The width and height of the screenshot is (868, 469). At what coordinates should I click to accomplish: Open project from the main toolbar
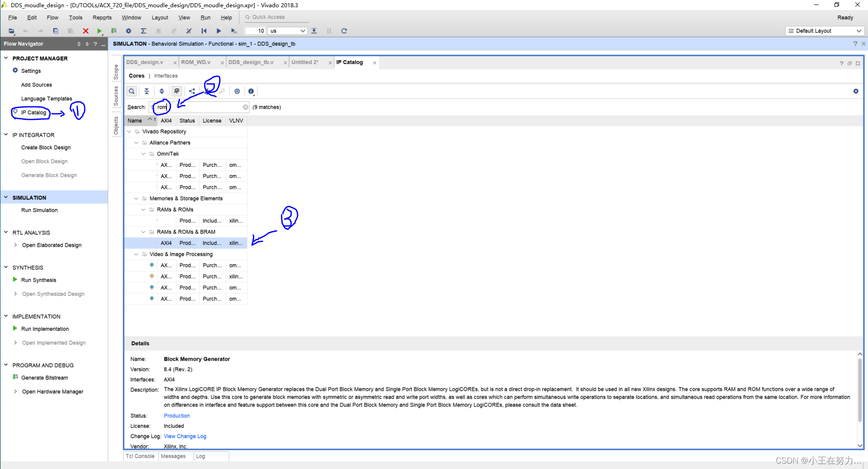pyautogui.click(x=11, y=31)
